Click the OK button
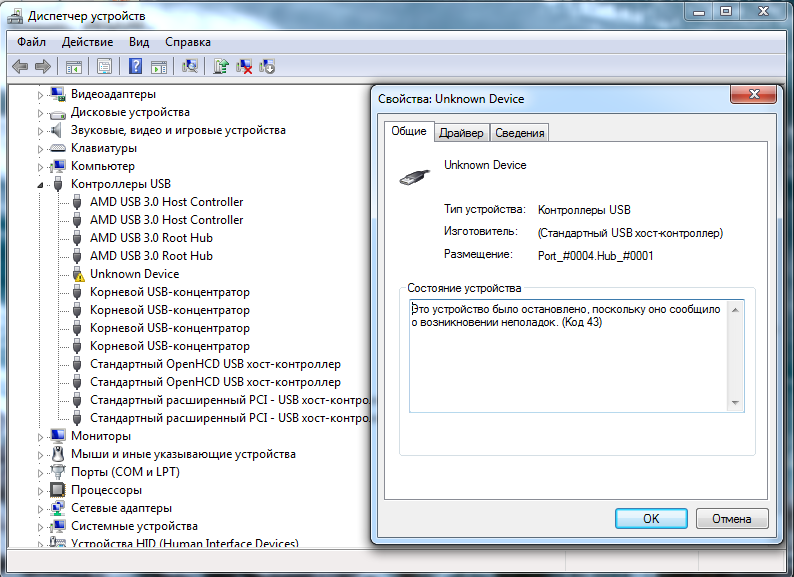The image size is (794, 577). click(x=651, y=519)
